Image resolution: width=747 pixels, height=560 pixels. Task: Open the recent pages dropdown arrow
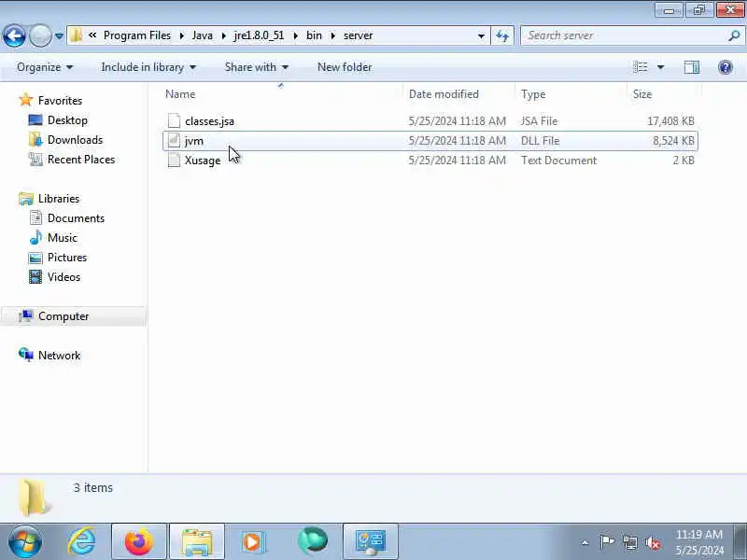[x=59, y=35]
